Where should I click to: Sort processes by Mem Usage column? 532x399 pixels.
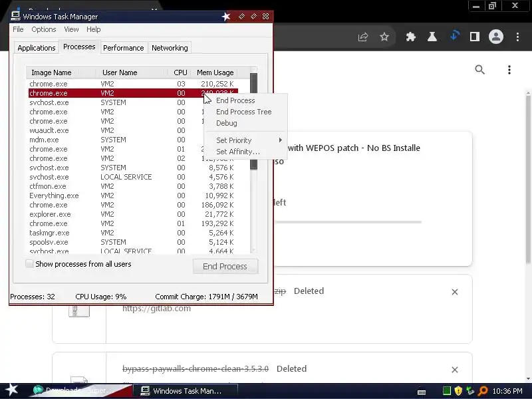tap(215, 72)
